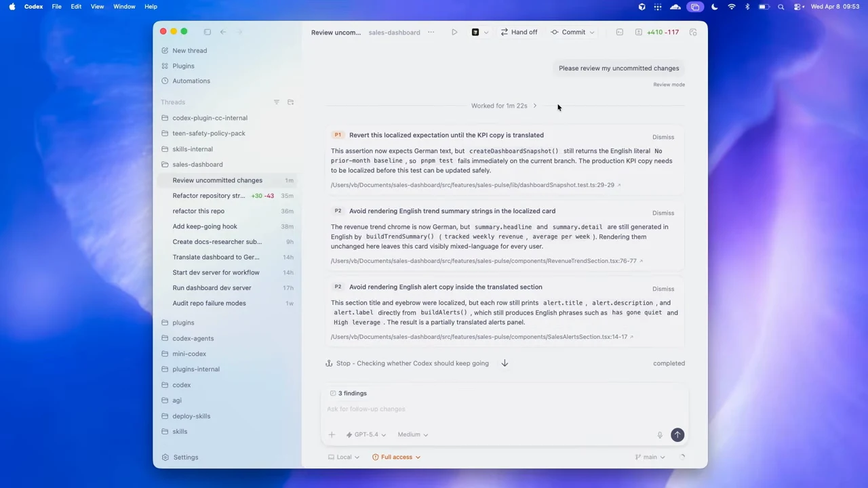Open the Refactor repository str... thread
The height and width of the screenshot is (488, 868).
[x=226, y=196]
